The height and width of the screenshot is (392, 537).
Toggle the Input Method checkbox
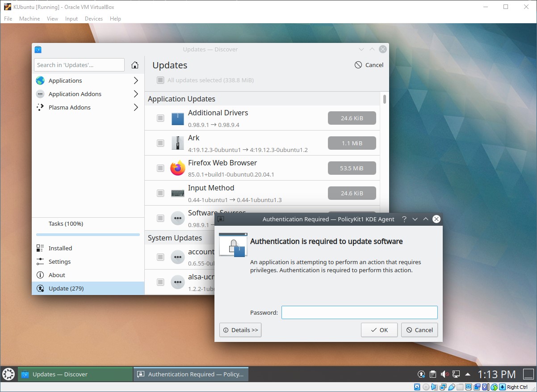160,193
